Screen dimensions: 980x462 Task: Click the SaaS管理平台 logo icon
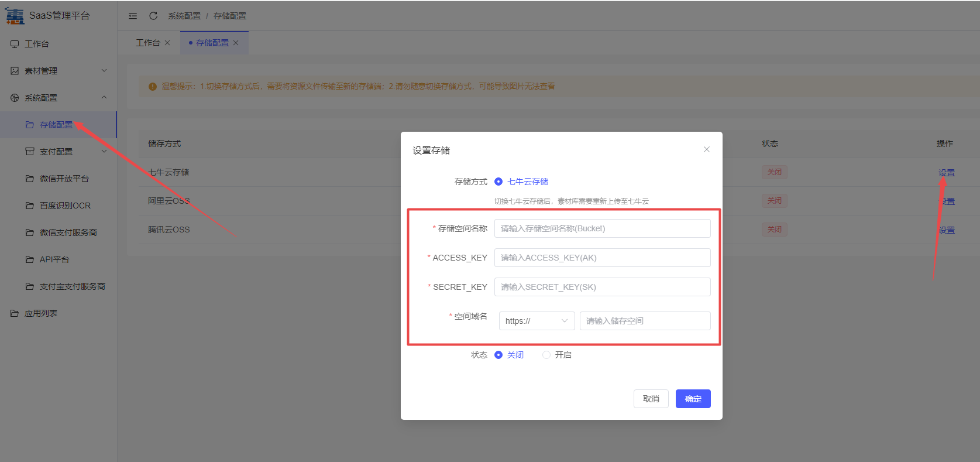[x=15, y=16]
